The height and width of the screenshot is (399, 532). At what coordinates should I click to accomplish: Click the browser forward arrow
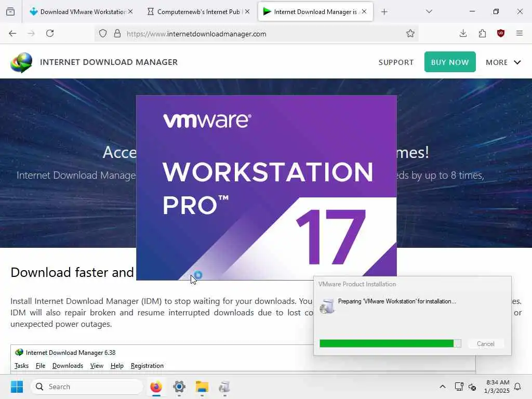click(31, 33)
